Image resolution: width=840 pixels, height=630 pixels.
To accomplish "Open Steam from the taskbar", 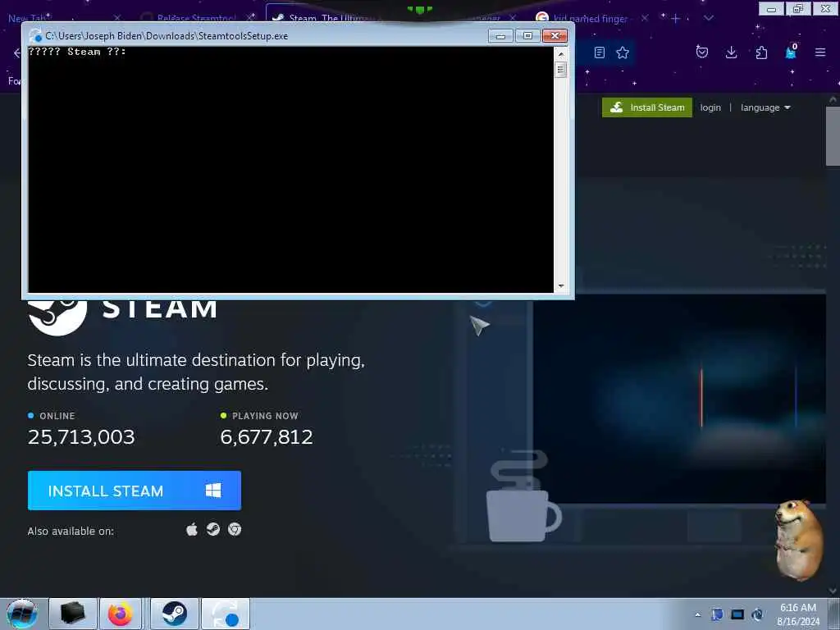I will click(x=175, y=614).
